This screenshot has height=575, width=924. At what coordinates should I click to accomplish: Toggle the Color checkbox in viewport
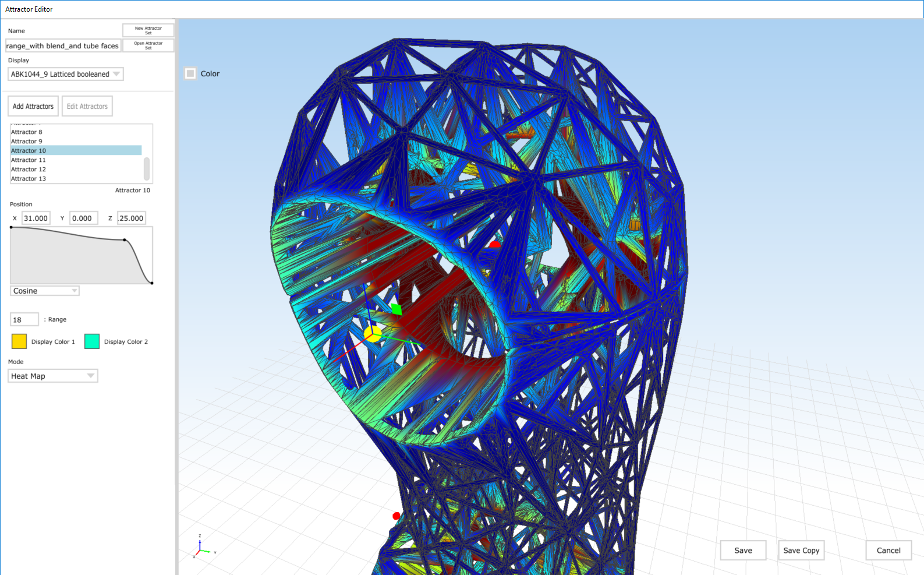pos(190,73)
